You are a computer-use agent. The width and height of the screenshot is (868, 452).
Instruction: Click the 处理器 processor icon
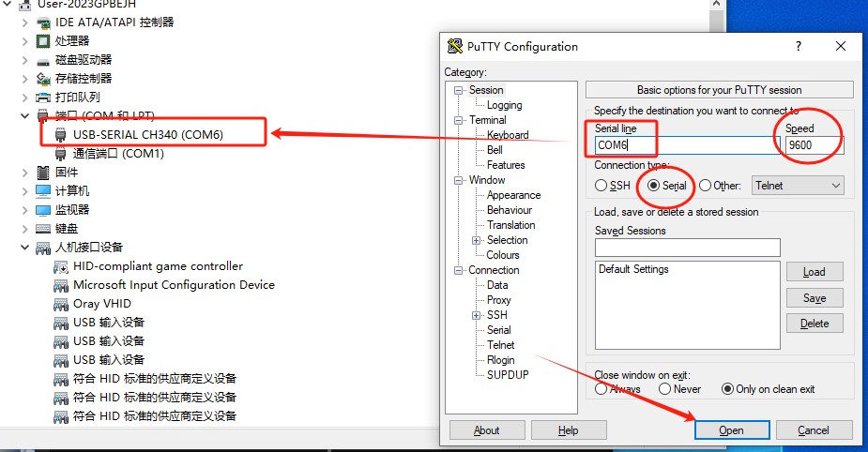[43, 41]
